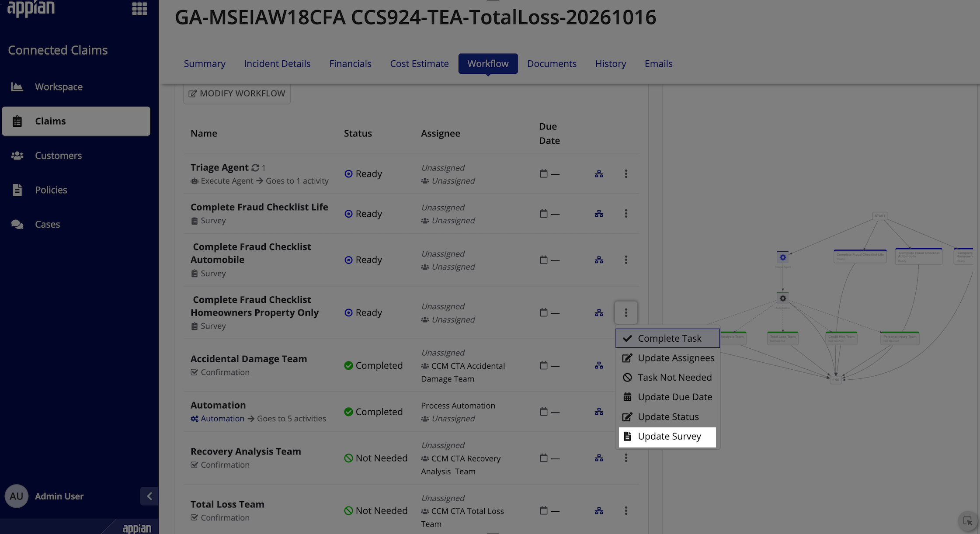Open options menu for Complete Fraud Checklist Life
This screenshot has width=980, height=534.
pyautogui.click(x=626, y=214)
